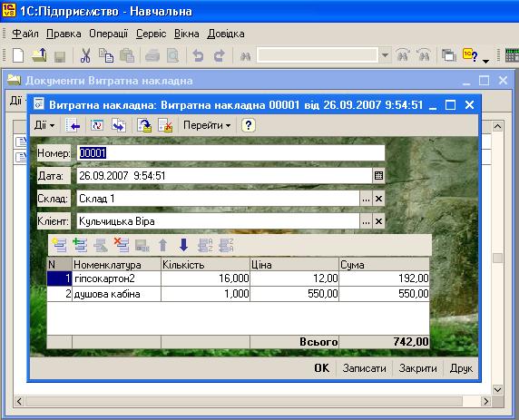519x420 pixels.
Task: Select the душова кабіна table cell
Action: [116, 294]
